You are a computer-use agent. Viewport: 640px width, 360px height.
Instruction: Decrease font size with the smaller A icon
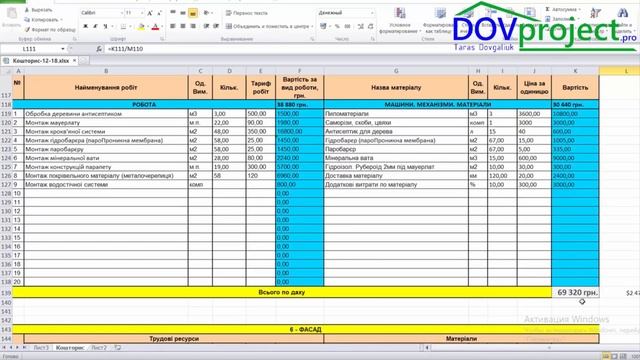(159, 13)
